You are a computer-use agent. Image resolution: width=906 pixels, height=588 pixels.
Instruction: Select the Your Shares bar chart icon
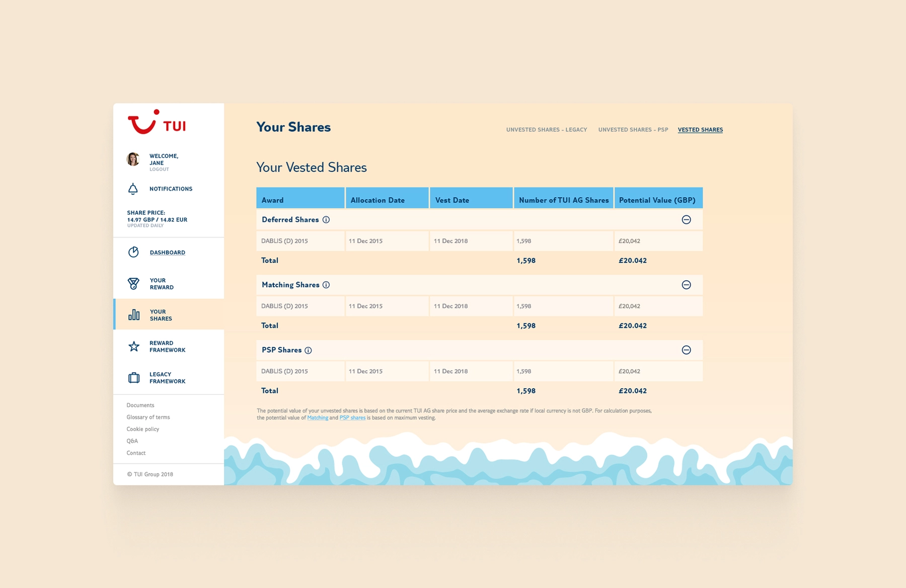133,315
